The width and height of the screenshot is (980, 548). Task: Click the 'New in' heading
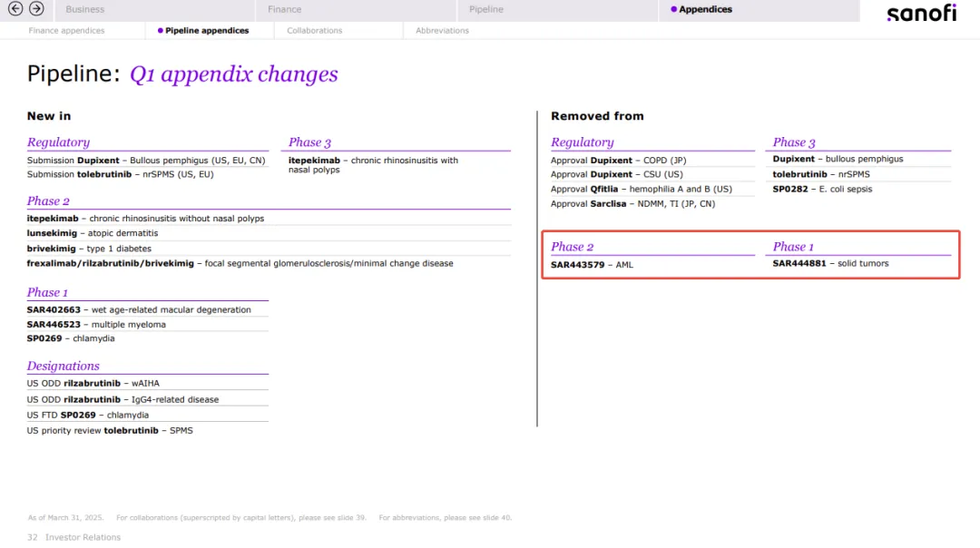click(49, 116)
